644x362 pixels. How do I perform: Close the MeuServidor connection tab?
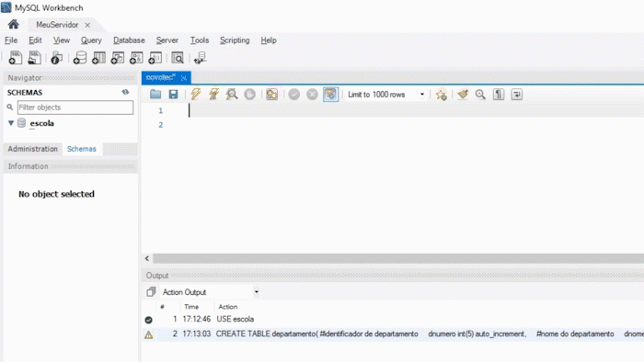[87, 25]
